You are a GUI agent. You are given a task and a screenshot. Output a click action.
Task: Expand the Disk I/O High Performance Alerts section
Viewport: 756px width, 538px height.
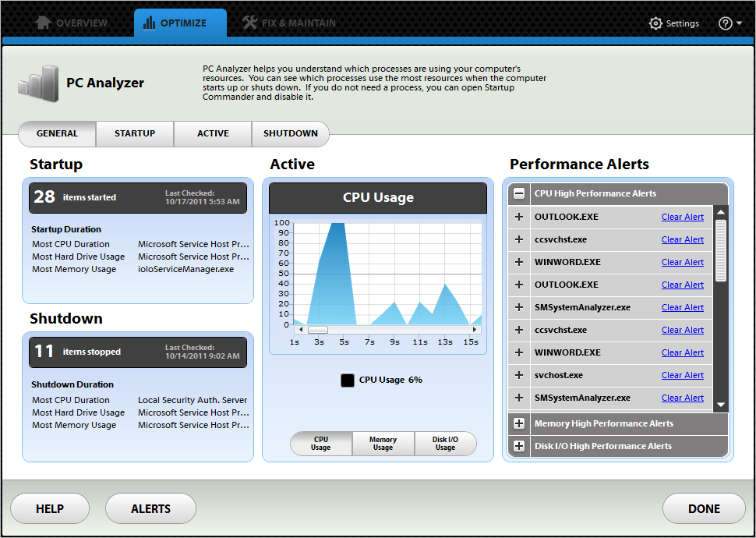click(519, 446)
